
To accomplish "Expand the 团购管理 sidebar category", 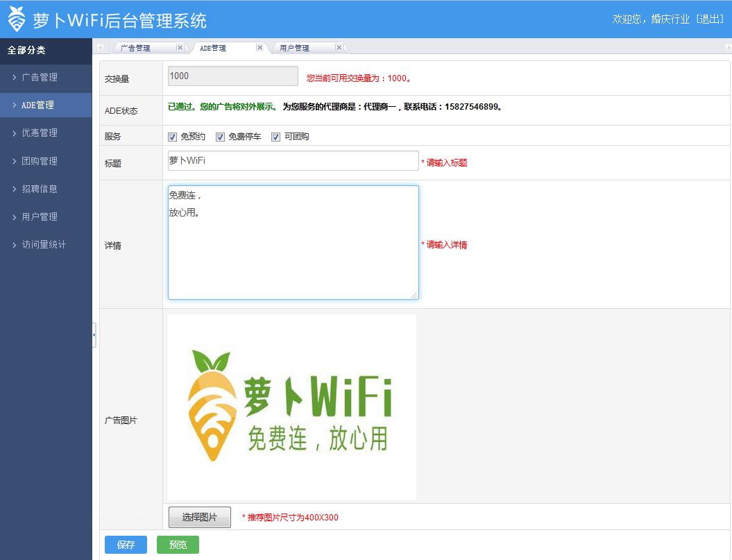I will (x=40, y=161).
